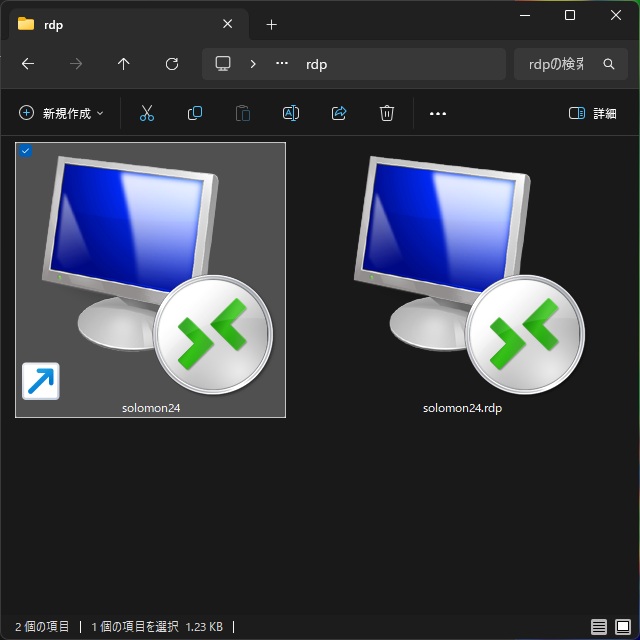This screenshot has width=640, height=640.
Task: Delete selection with the trash icon
Action: coord(387,114)
